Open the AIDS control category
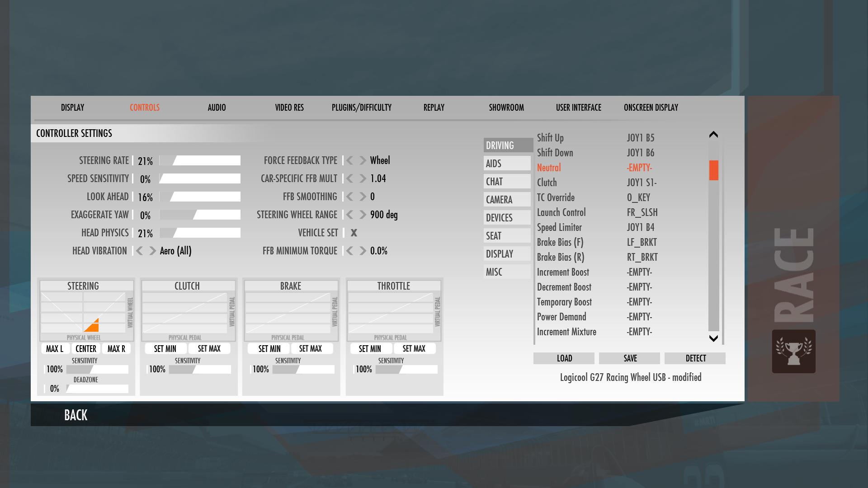The width and height of the screenshot is (868, 488). [x=507, y=164]
